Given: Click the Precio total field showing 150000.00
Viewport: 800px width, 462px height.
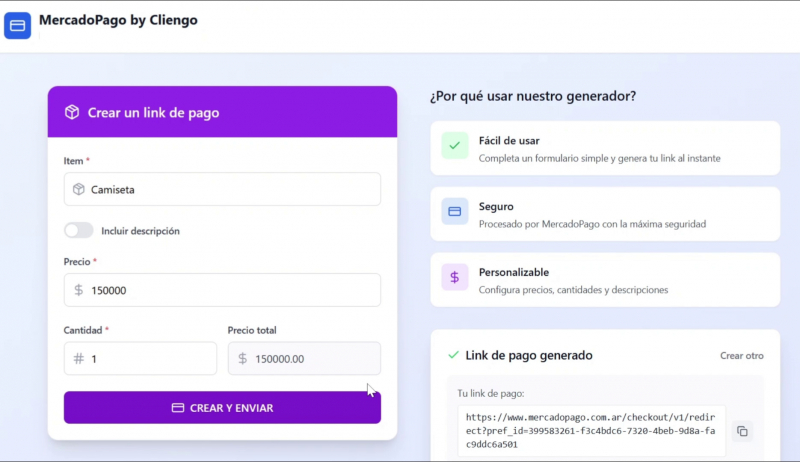Looking at the screenshot, I should [x=304, y=358].
